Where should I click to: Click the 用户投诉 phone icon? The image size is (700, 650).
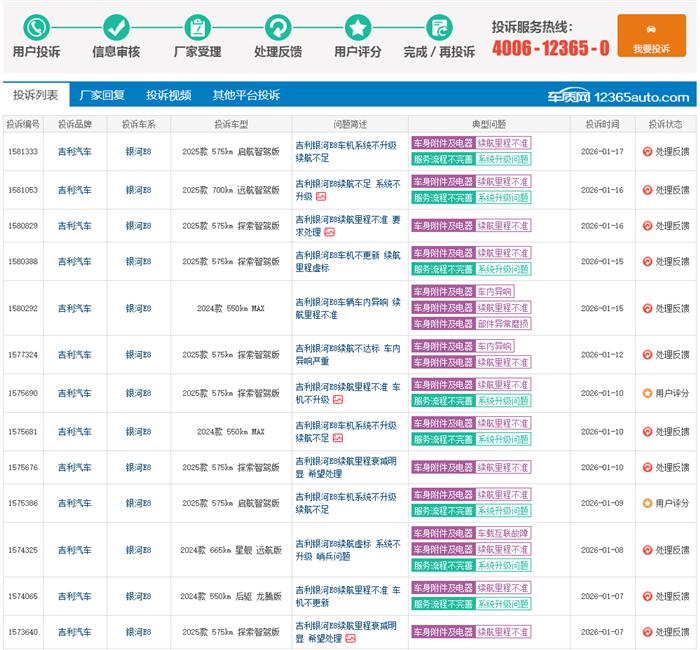pyautogui.click(x=36, y=27)
